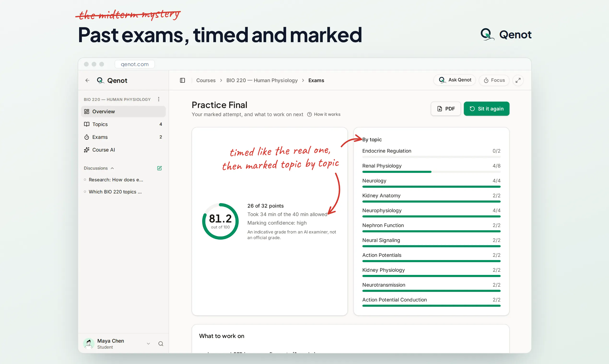Select the Neural Signaling topic row
609x364 pixels.
tap(431, 243)
